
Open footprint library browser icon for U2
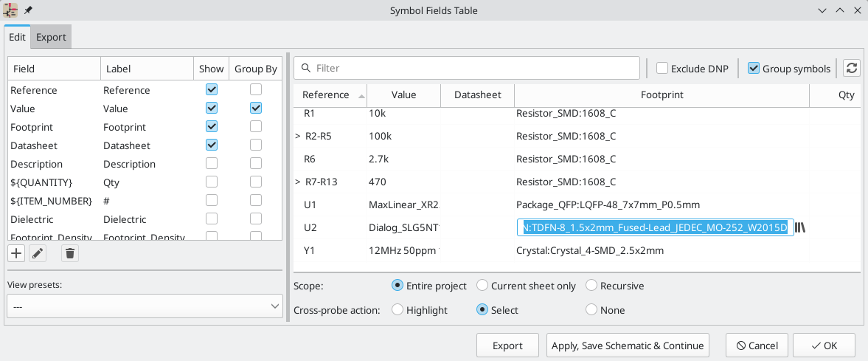800,227
